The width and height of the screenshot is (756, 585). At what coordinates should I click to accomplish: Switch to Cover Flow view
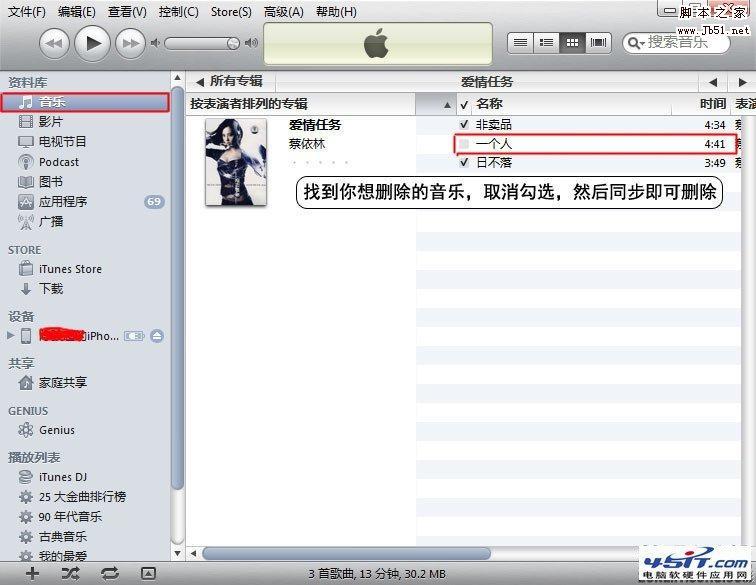tap(599, 42)
